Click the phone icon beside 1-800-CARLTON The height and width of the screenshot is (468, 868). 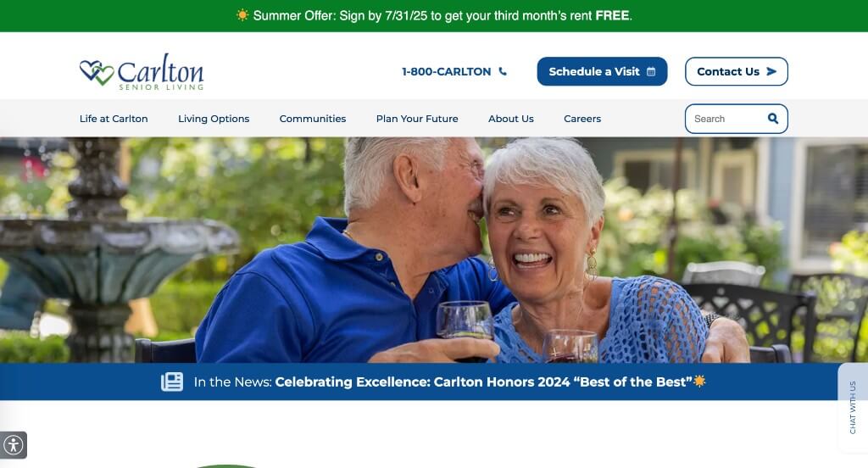(x=503, y=71)
